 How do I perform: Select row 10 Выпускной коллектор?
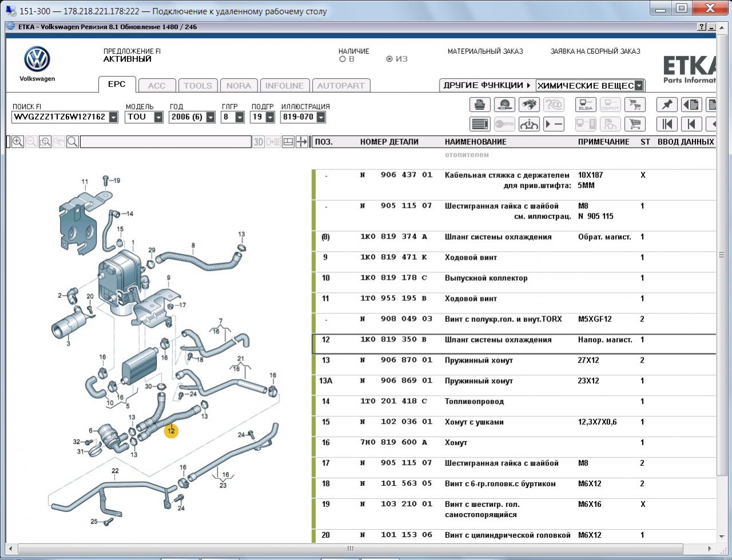point(514,283)
